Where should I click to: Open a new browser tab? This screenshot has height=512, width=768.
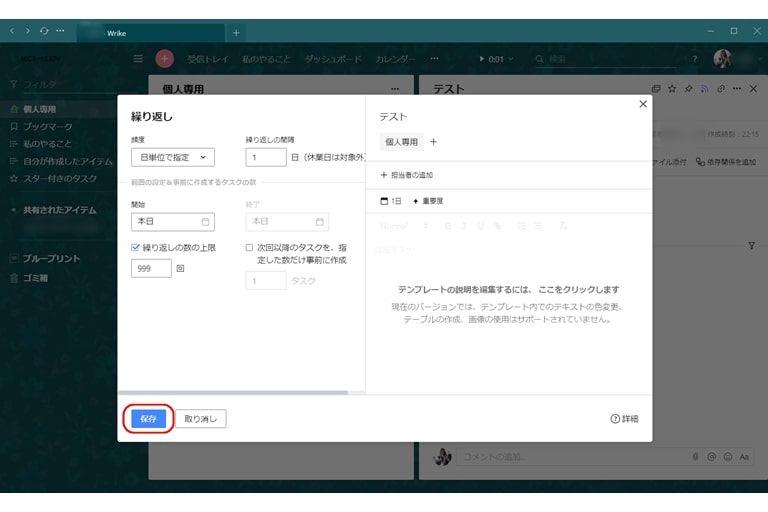236,33
